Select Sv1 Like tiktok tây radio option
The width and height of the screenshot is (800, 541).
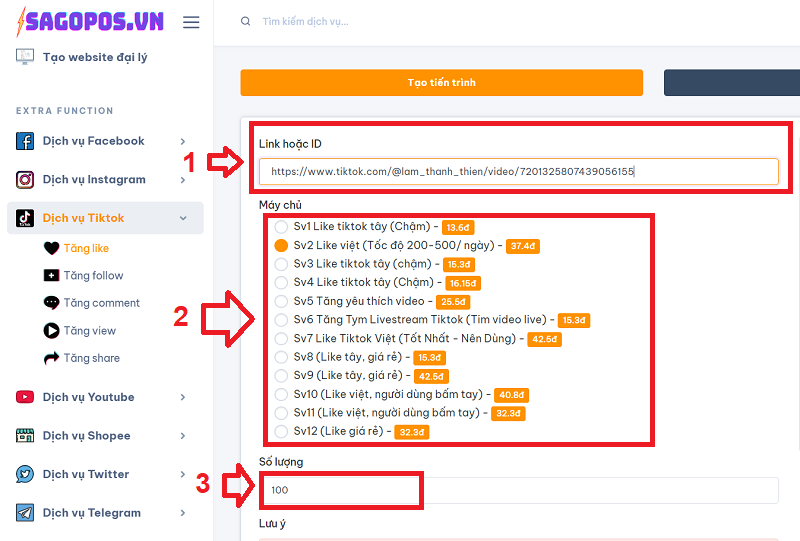[x=281, y=227]
